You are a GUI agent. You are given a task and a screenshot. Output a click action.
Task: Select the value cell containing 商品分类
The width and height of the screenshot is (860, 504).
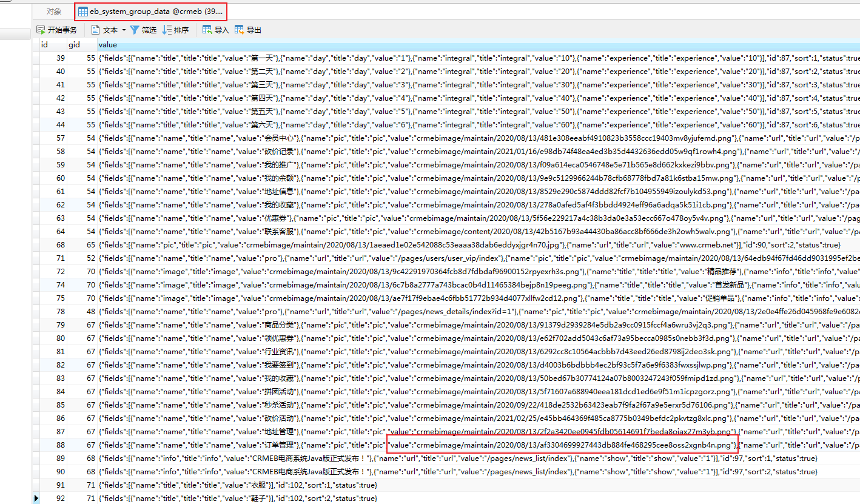point(479,325)
